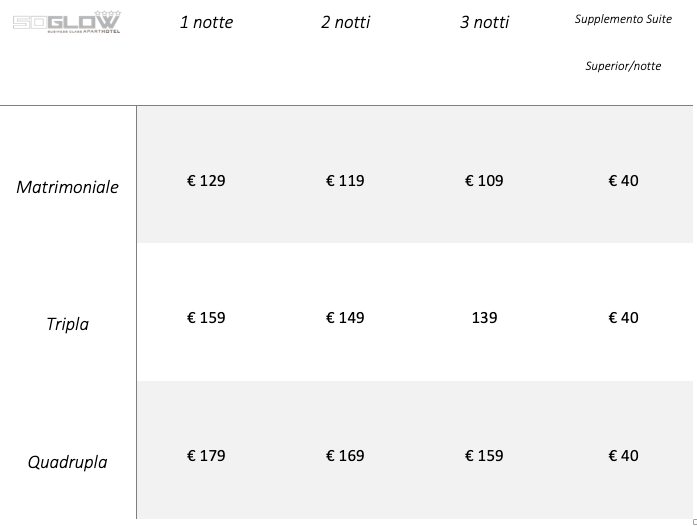697x526 pixels.
Task: Click the Superior/notte header text
Action: [623, 66]
